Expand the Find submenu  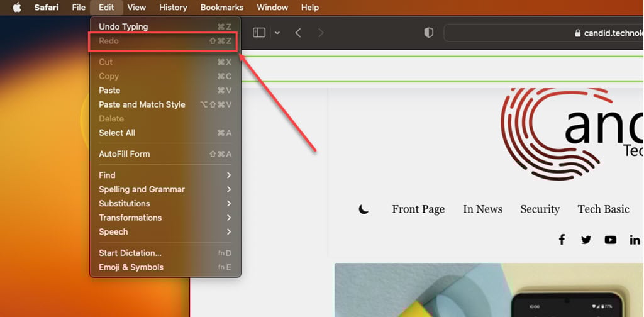coord(165,175)
